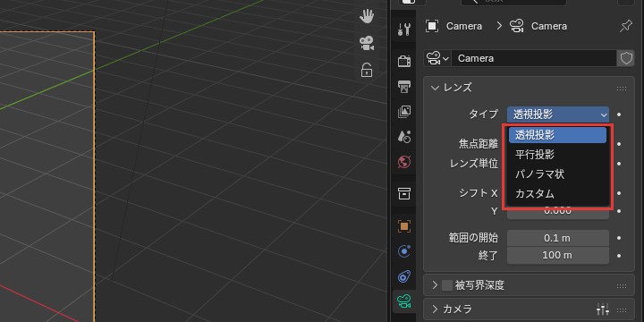Select パノラマ状 from the type list
Screen dimensions: 644x322
(557, 174)
